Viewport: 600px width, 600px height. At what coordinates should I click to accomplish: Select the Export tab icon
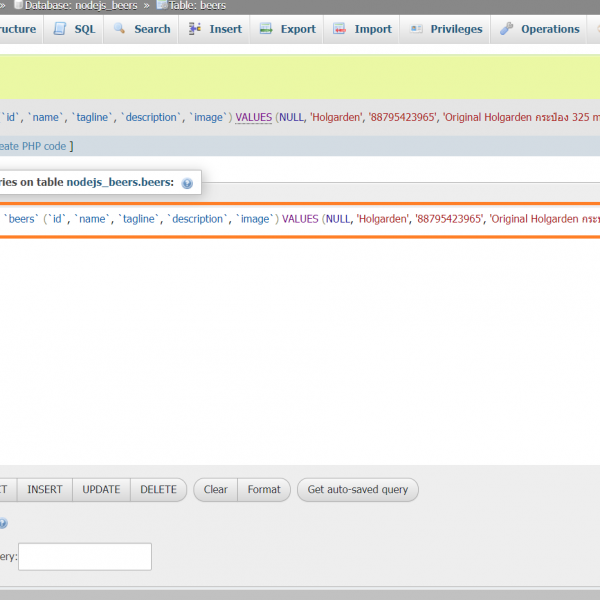tap(266, 29)
